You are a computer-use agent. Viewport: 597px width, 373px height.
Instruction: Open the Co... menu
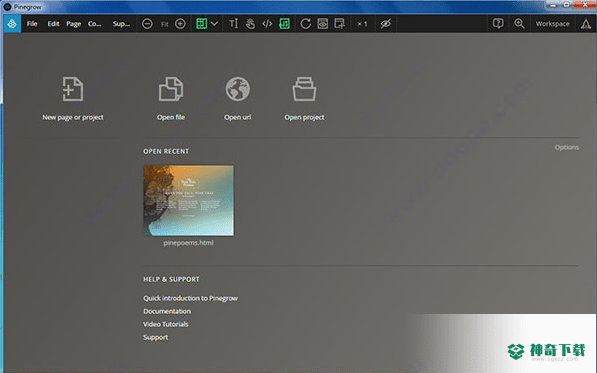pos(94,24)
